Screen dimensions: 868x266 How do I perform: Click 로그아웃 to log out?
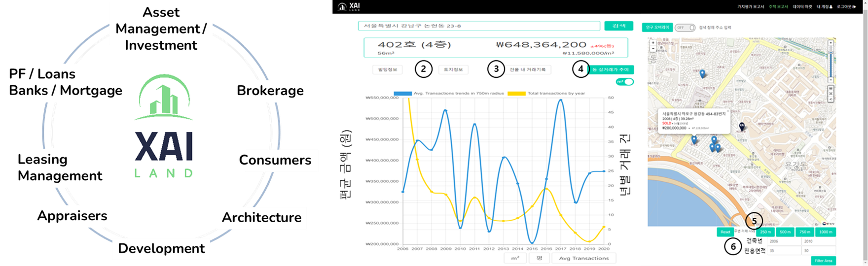[x=846, y=7]
